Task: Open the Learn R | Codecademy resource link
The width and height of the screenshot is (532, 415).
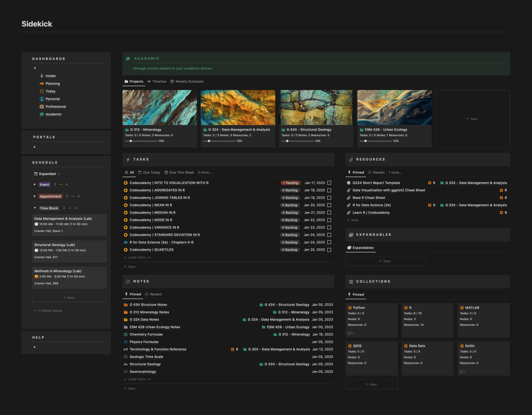Action: (x=371, y=213)
